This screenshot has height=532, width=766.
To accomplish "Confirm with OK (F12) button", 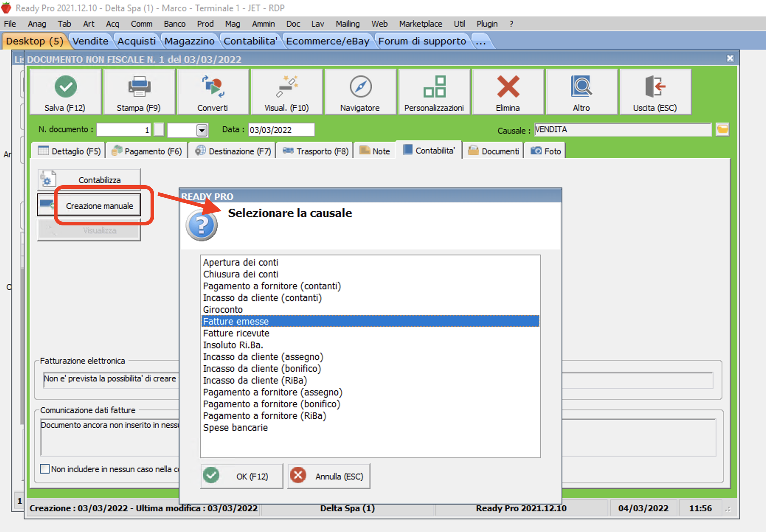I will pyautogui.click(x=242, y=476).
